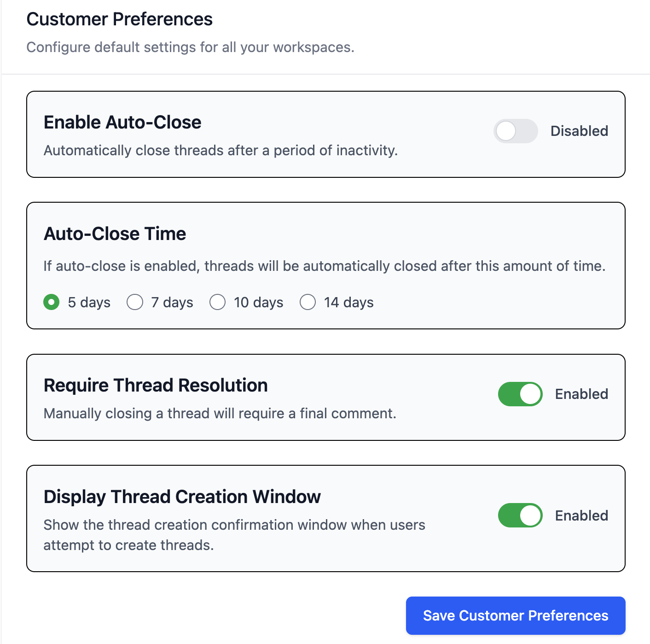
Task: Enable the Auto-Close toggle switch
Action: [x=516, y=131]
